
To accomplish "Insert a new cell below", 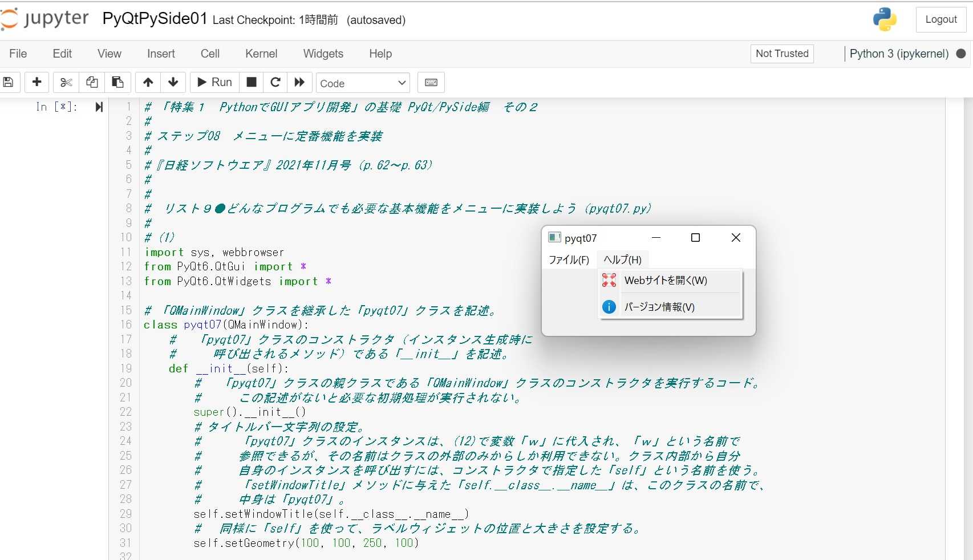I will (37, 82).
